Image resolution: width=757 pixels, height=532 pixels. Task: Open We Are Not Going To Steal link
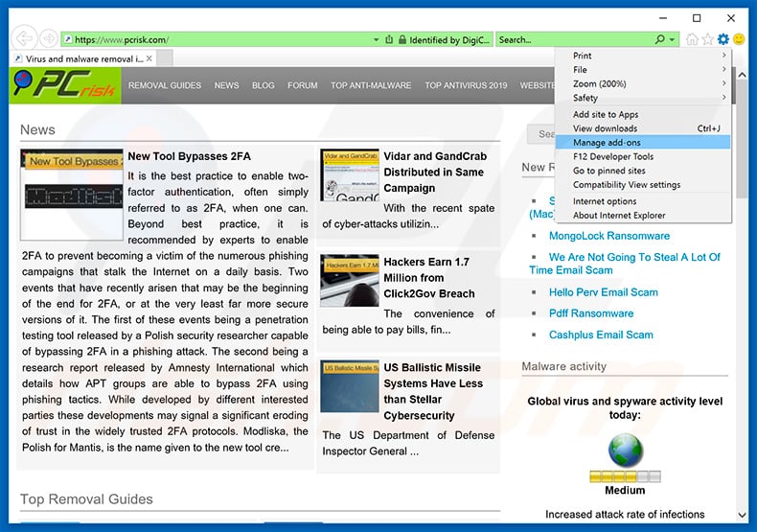625,264
